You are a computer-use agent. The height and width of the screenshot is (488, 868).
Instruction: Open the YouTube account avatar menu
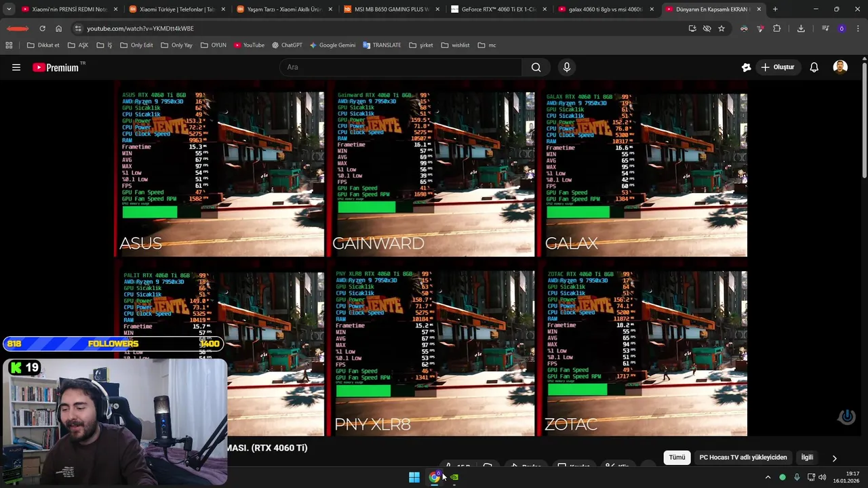tap(840, 67)
